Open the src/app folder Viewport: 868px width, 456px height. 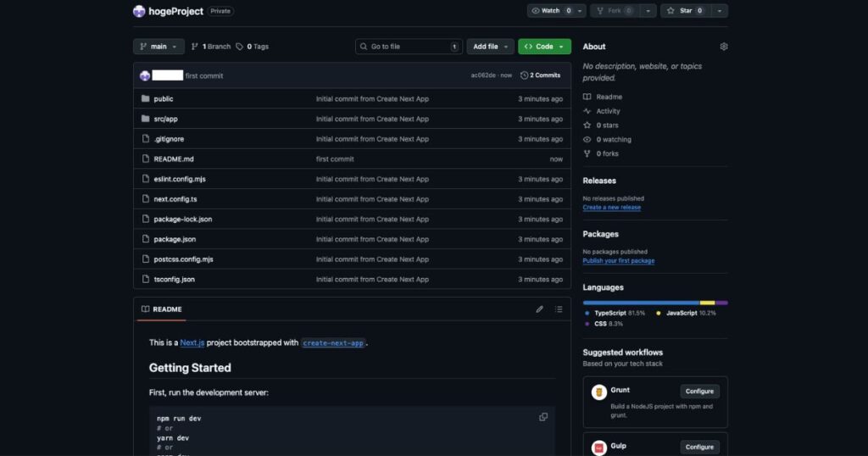click(165, 119)
